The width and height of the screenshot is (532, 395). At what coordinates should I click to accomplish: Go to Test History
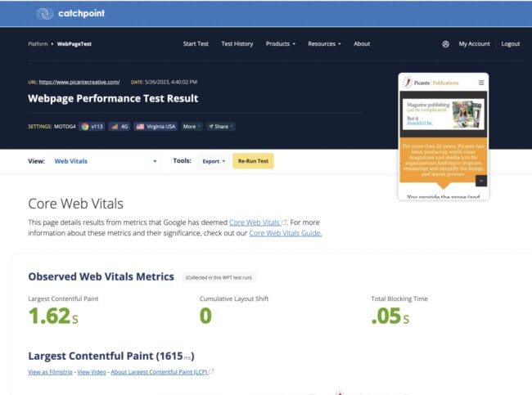(x=237, y=44)
